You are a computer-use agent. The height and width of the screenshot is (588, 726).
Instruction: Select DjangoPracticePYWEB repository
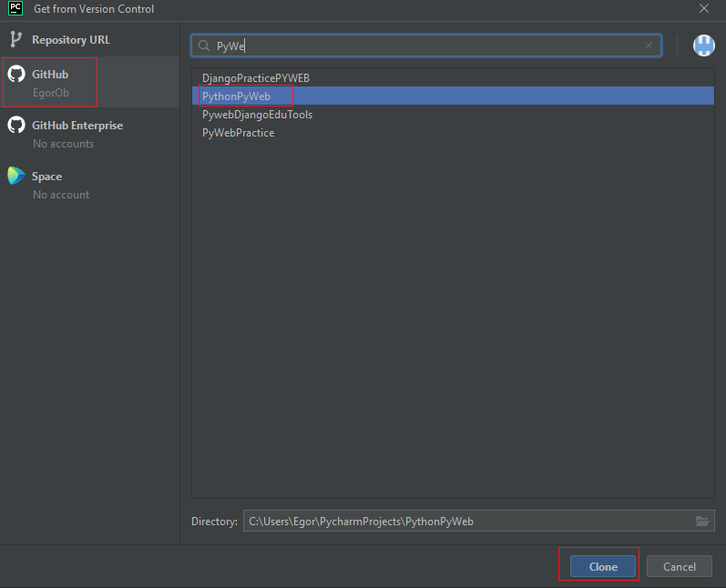(453, 77)
